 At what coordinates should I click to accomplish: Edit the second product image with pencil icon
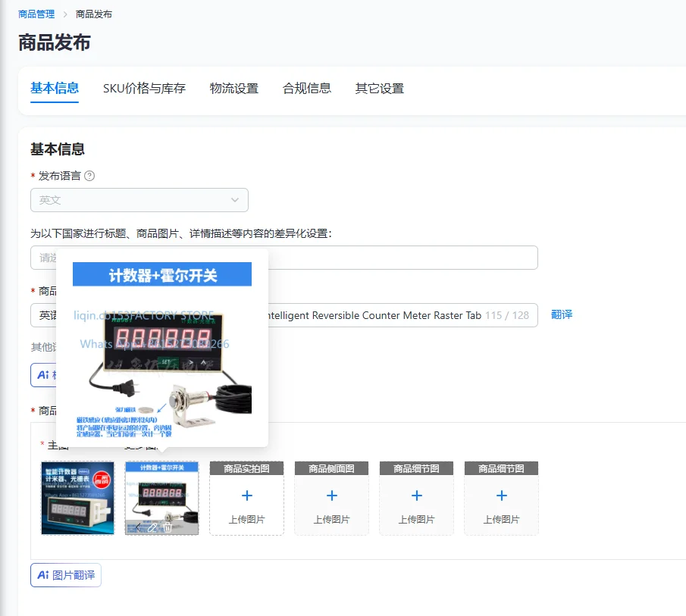point(152,527)
